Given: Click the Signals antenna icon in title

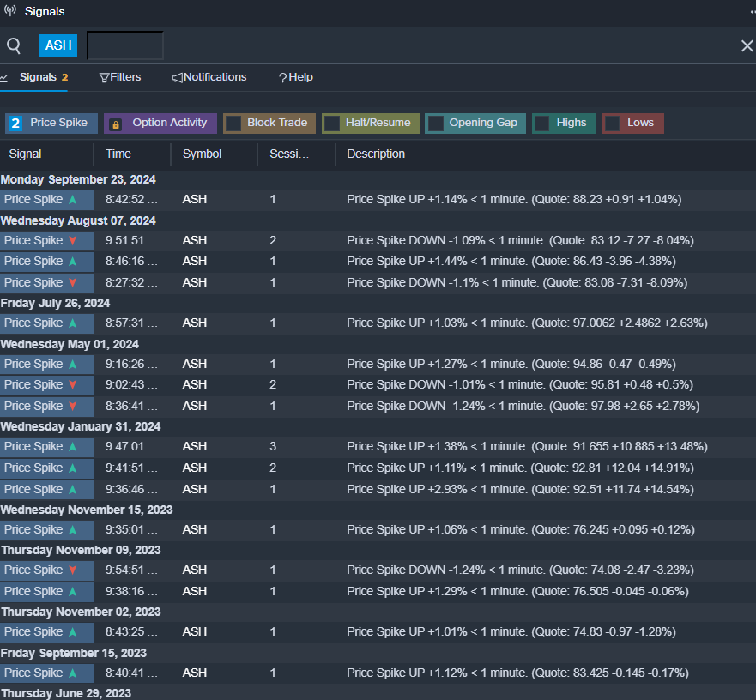Looking at the screenshot, I should point(10,10).
